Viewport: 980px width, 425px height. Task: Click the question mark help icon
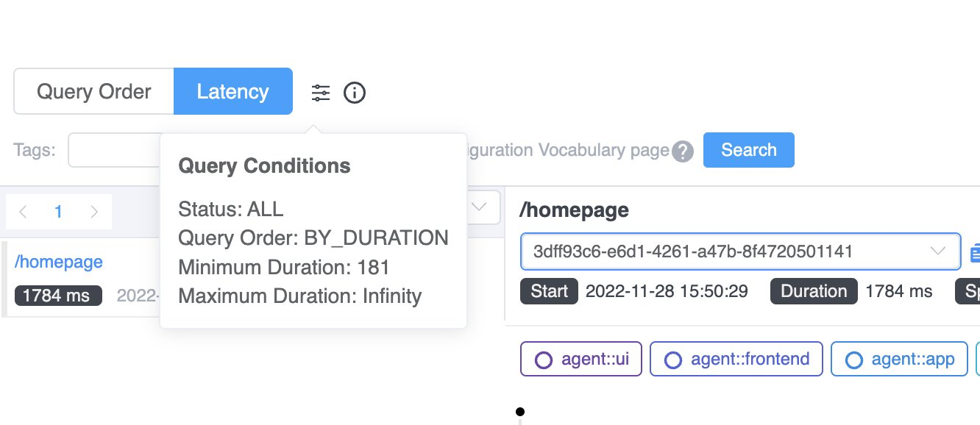683,151
